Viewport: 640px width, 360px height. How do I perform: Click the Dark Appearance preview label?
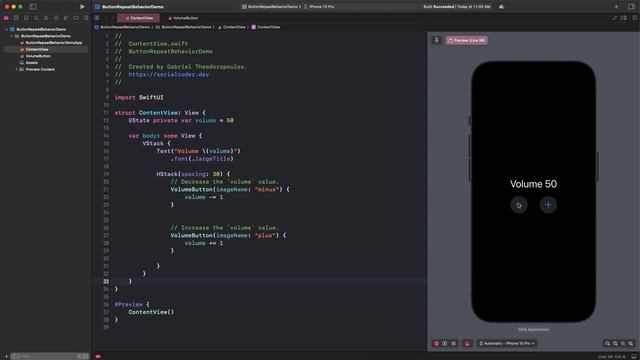pos(533,329)
